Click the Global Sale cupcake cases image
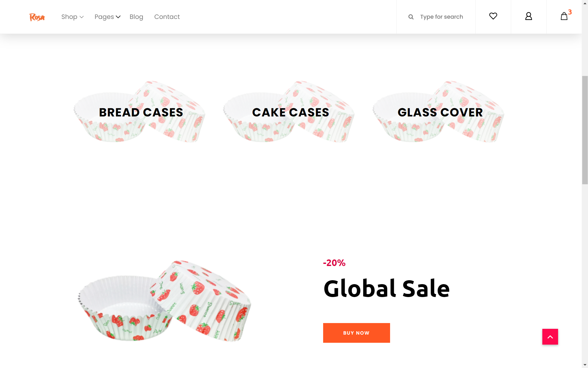 click(165, 301)
